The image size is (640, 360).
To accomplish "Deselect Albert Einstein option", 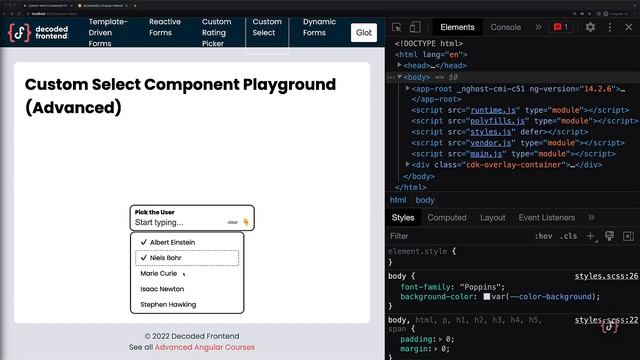I will [x=187, y=242].
